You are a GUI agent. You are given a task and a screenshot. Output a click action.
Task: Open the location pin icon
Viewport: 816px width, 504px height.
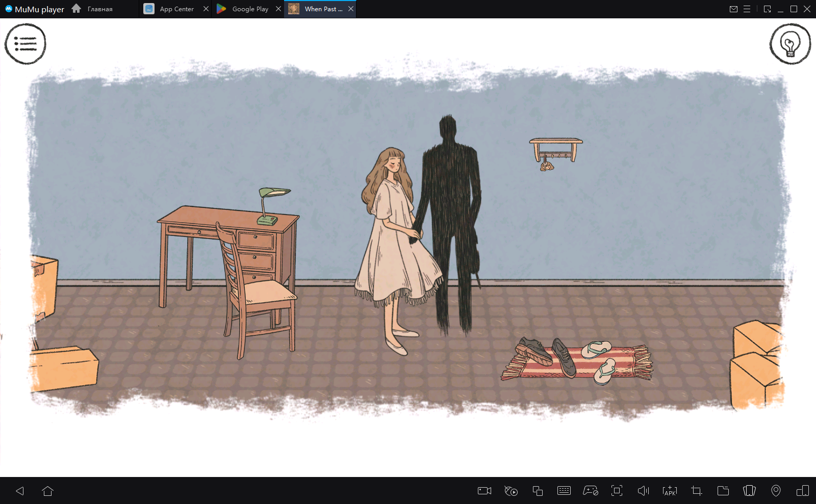pos(776,491)
